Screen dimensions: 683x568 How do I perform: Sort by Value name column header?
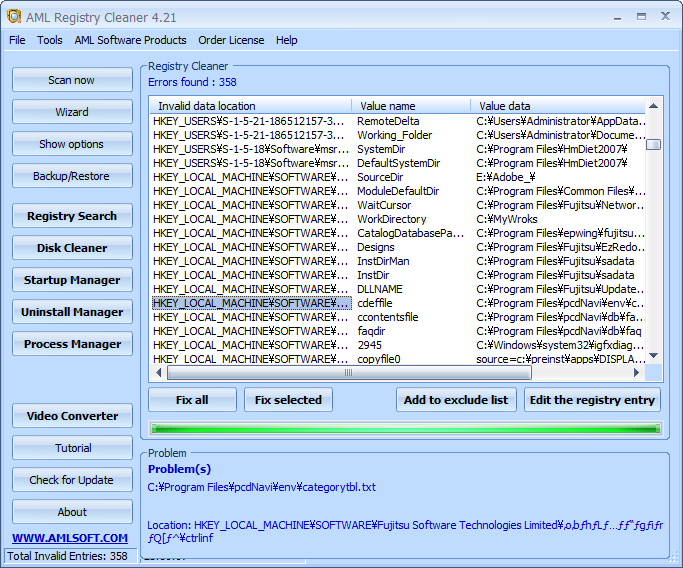411,106
